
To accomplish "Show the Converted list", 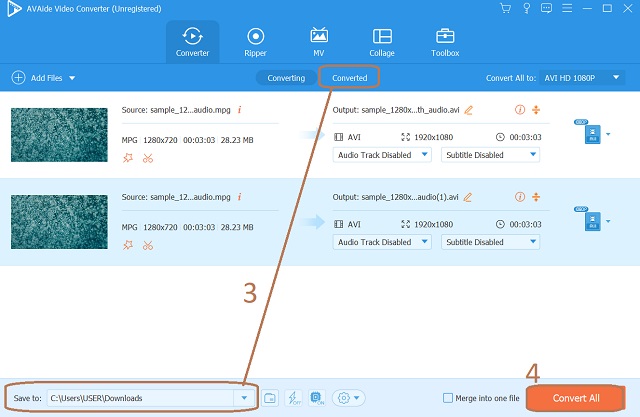I will (349, 78).
